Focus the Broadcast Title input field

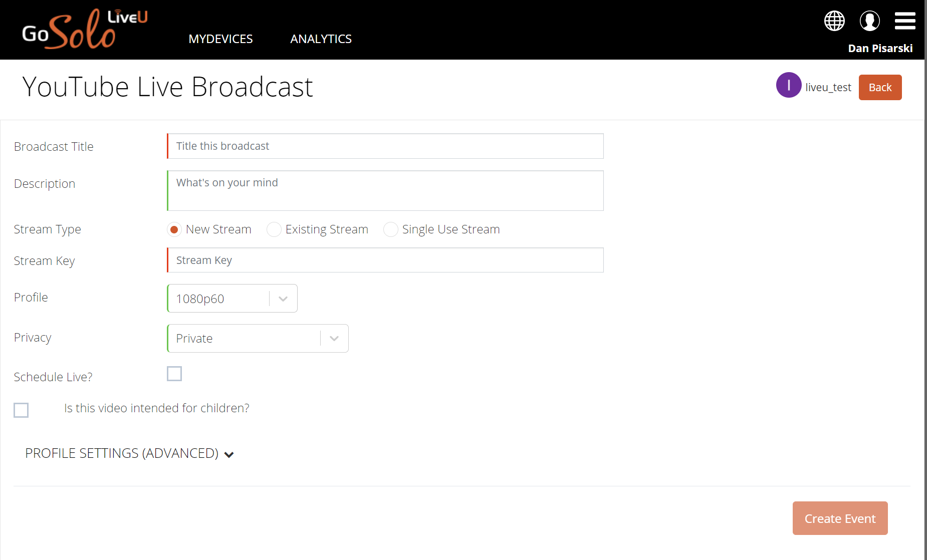click(385, 146)
